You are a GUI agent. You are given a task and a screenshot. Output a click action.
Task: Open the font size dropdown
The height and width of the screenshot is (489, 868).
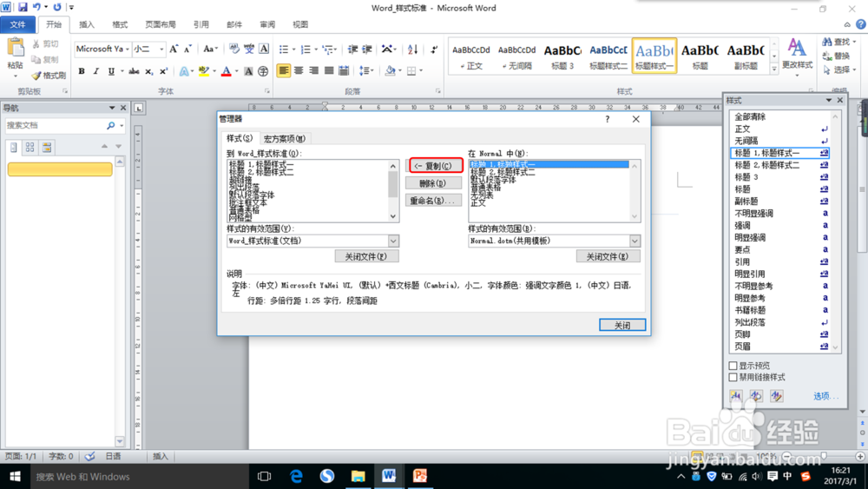click(161, 50)
